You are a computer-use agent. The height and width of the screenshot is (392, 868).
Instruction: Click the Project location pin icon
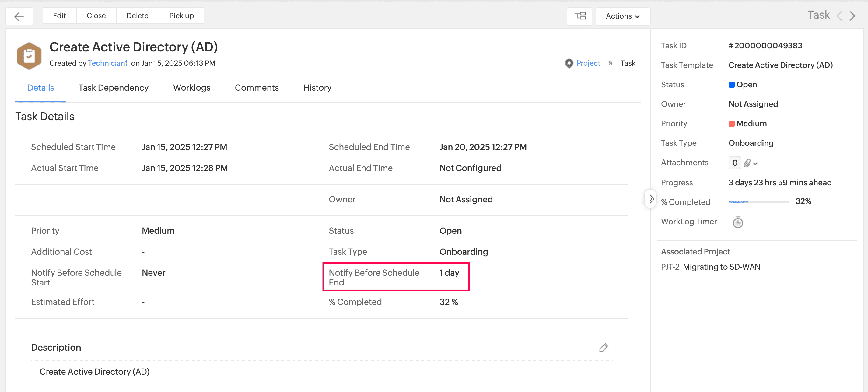[x=569, y=63]
